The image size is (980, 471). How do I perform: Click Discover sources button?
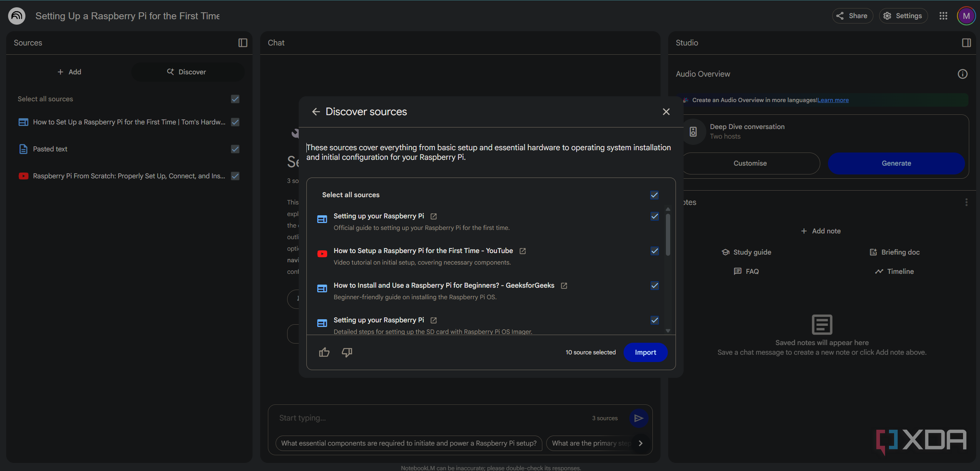tap(187, 72)
